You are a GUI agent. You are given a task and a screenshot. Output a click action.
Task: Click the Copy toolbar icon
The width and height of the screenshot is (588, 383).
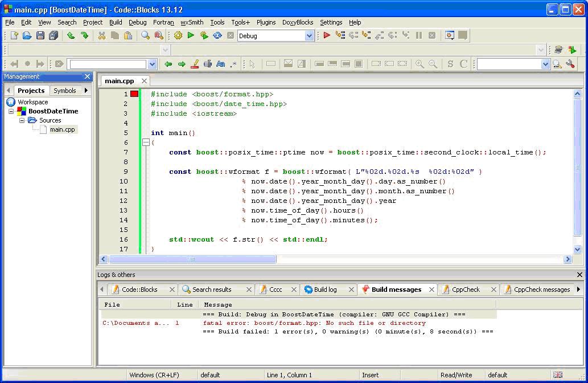point(115,36)
